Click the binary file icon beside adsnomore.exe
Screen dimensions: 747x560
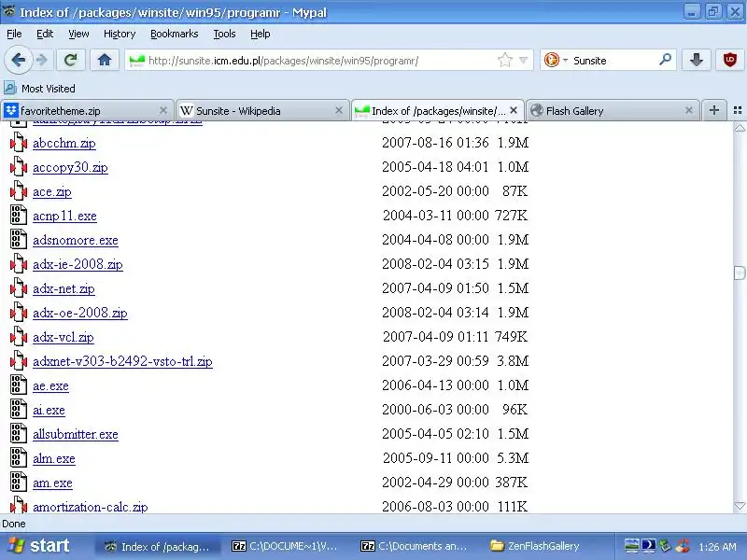[19, 240]
